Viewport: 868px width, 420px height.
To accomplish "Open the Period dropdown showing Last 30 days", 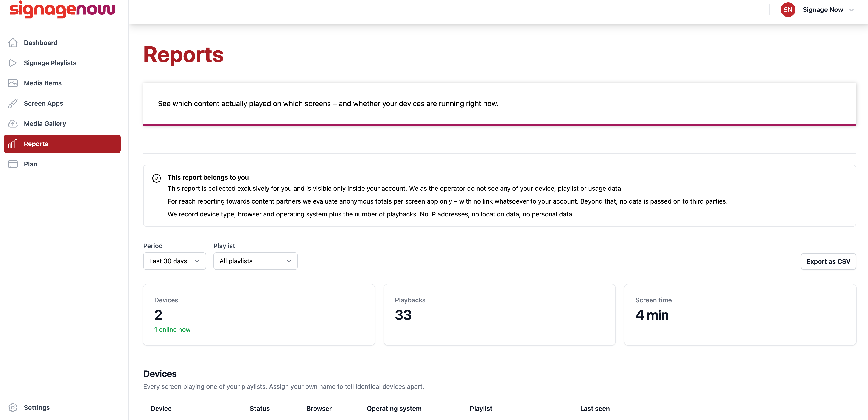I will pos(175,261).
